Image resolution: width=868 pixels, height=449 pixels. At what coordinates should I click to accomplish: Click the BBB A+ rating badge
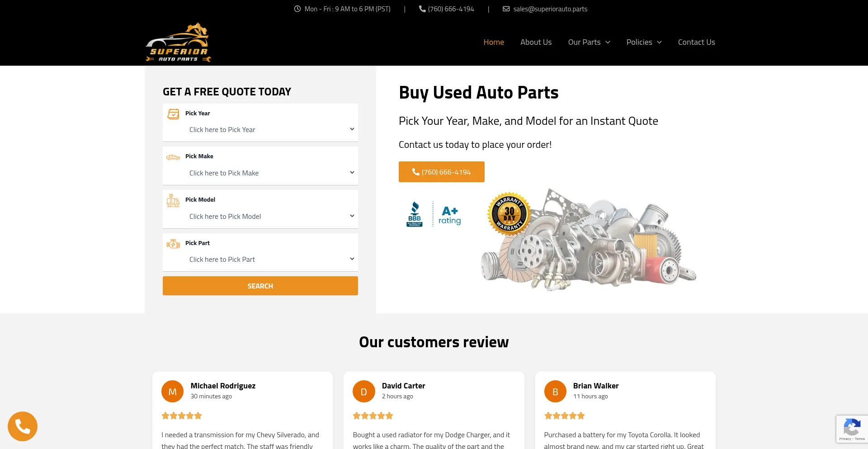tap(433, 214)
